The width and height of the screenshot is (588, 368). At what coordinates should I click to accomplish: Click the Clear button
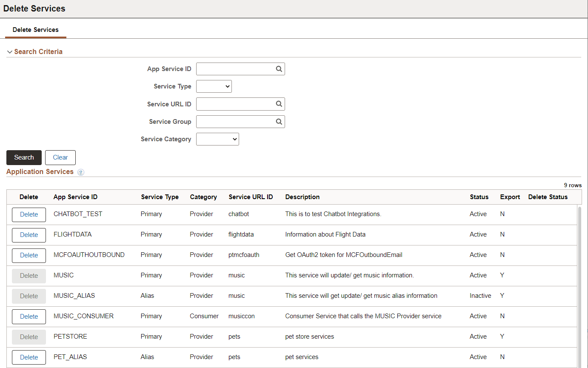click(60, 157)
